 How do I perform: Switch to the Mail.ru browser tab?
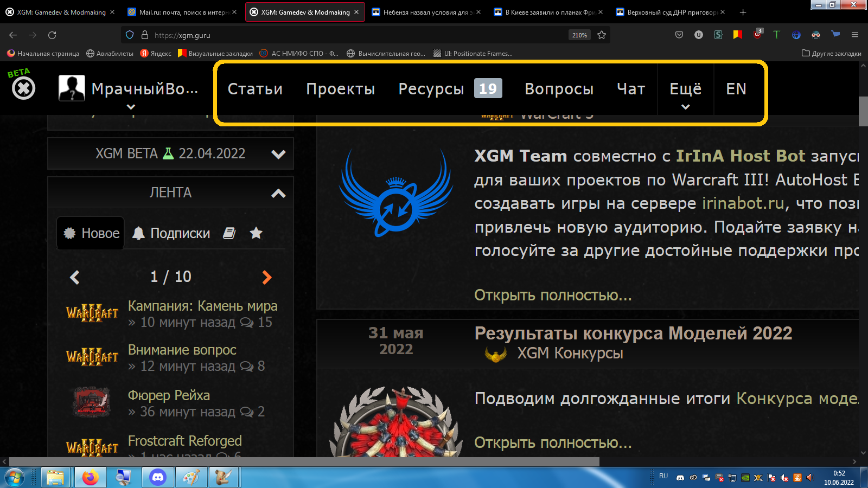(182, 12)
